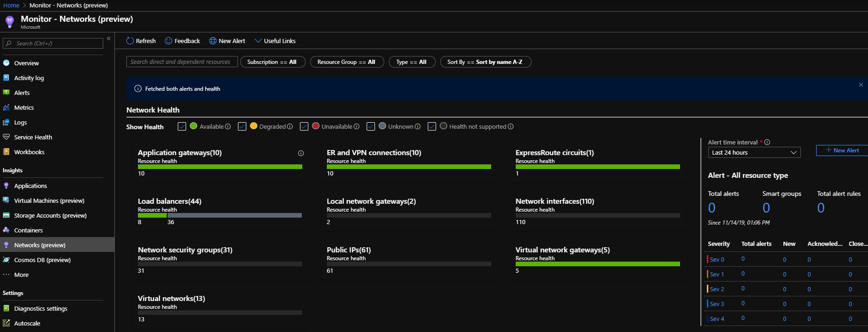Uncheck the Degraded health checkbox
The width and height of the screenshot is (868, 332).
pyautogui.click(x=242, y=126)
